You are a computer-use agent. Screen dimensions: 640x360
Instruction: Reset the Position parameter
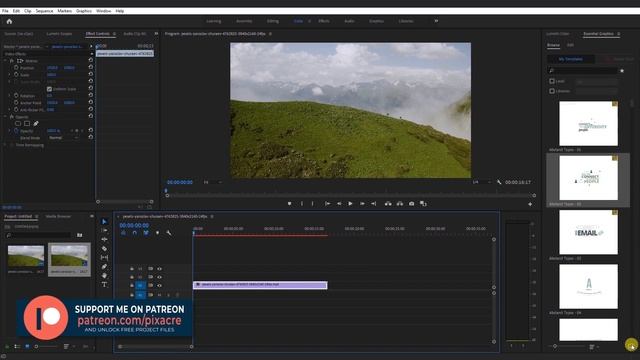(x=91, y=67)
